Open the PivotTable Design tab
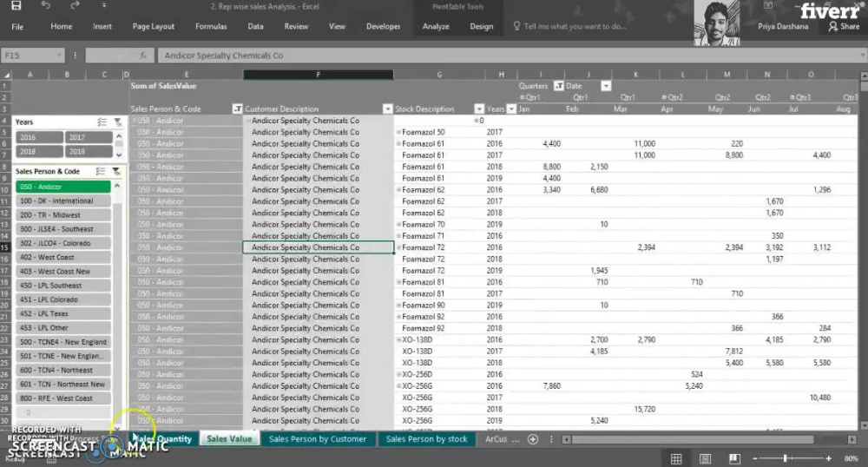The image size is (868, 467). [481, 27]
